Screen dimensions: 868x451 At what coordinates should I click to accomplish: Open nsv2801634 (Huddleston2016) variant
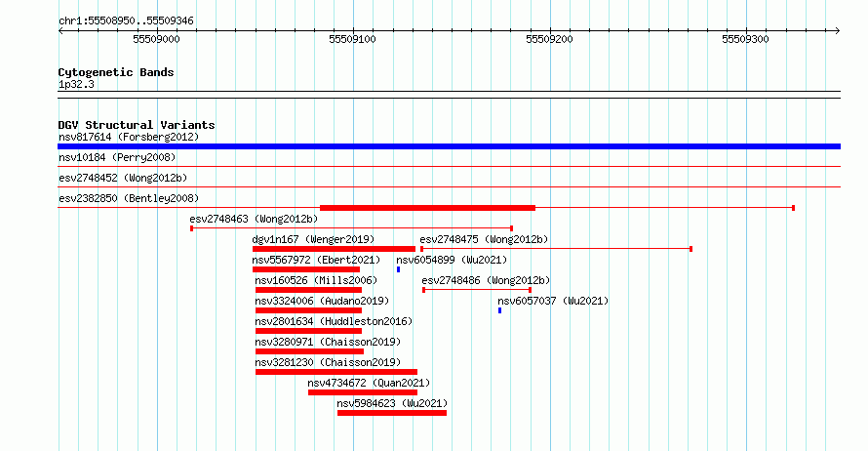point(334,321)
